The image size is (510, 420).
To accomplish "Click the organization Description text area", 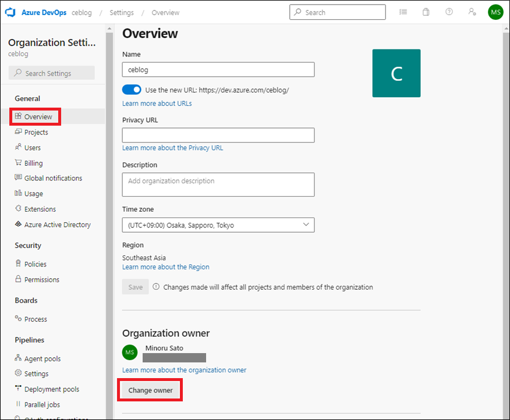I will (x=218, y=184).
